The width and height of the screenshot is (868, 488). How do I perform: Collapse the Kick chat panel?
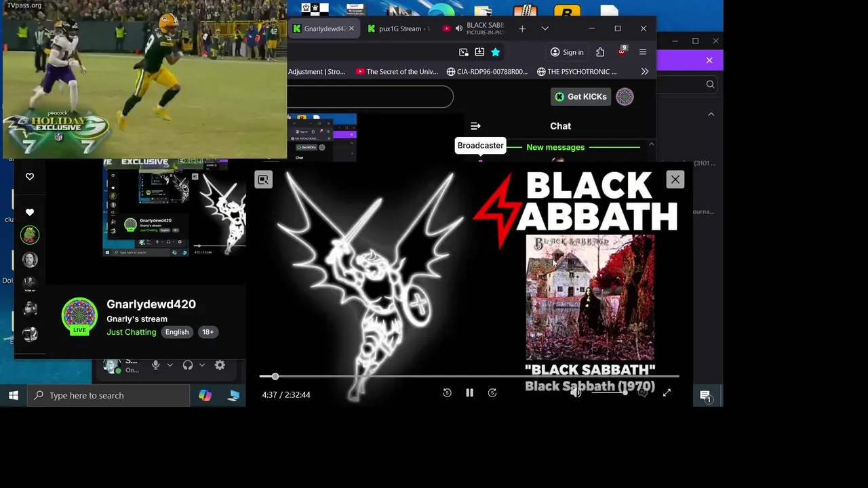(x=475, y=126)
